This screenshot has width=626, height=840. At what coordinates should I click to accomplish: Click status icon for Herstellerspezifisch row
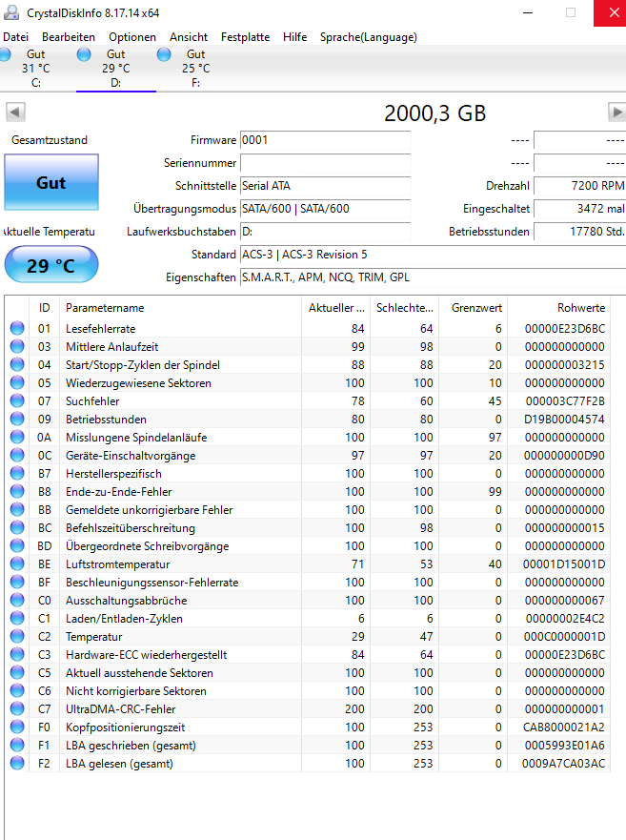click(x=17, y=473)
